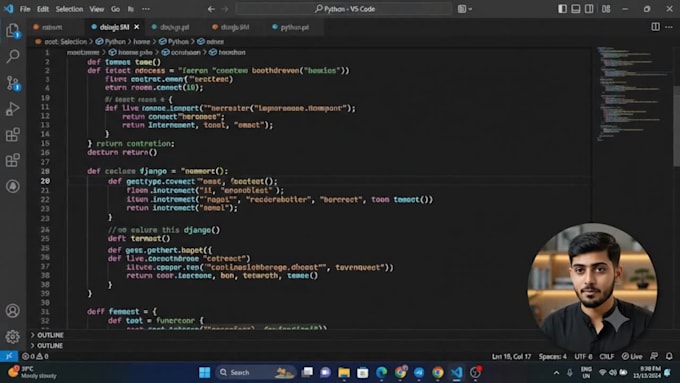Open the ENG input language switcher
This screenshot has width=680, height=383.
[586, 372]
